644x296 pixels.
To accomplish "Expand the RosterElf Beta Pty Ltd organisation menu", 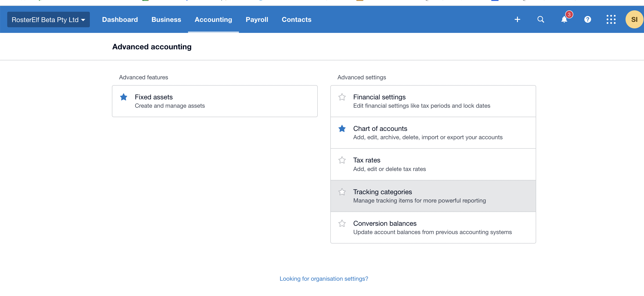I will click(48, 20).
